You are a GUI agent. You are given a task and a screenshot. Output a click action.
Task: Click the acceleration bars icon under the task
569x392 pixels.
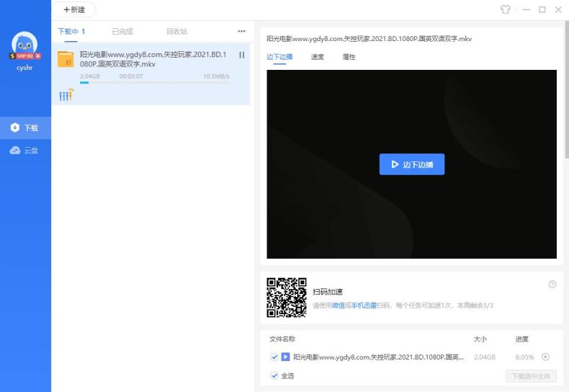(66, 95)
